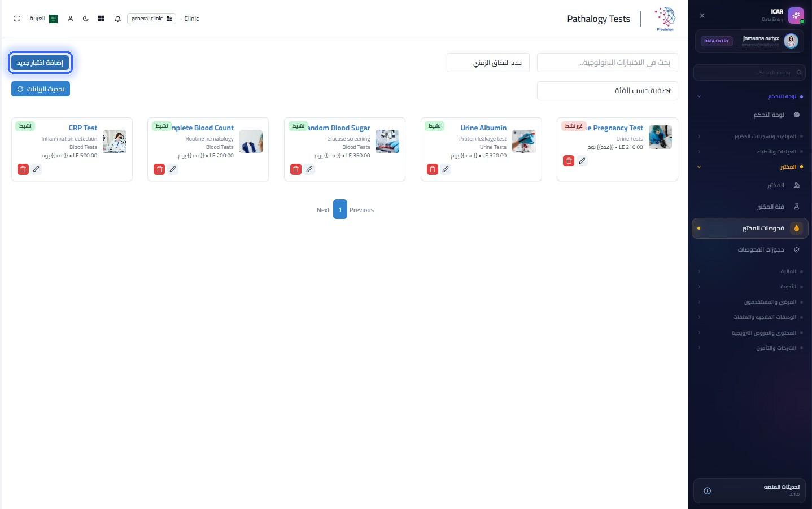Delete the Pregnancy Test card
The image size is (812, 509).
[569, 161]
